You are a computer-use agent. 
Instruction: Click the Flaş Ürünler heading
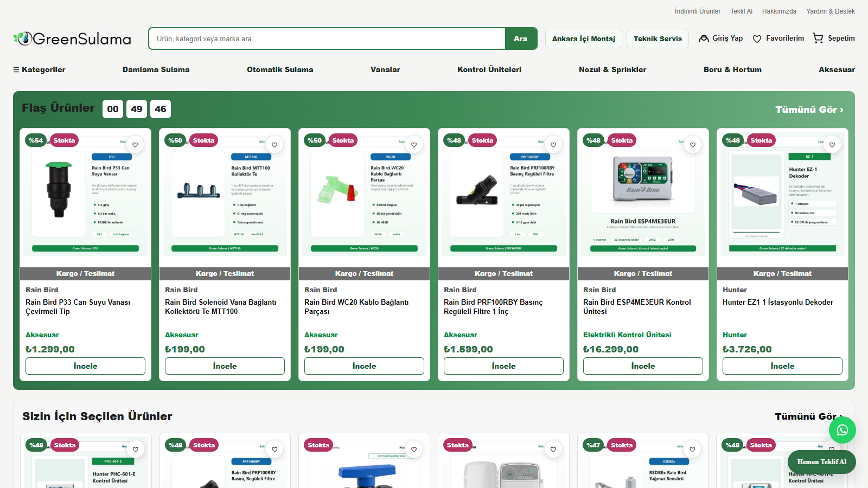[58, 108]
